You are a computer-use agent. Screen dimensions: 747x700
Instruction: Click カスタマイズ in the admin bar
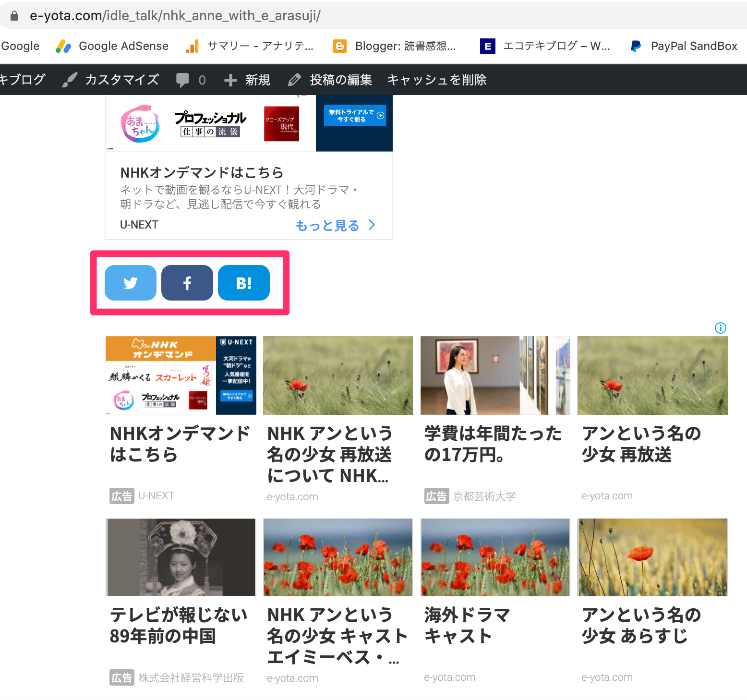(111, 80)
